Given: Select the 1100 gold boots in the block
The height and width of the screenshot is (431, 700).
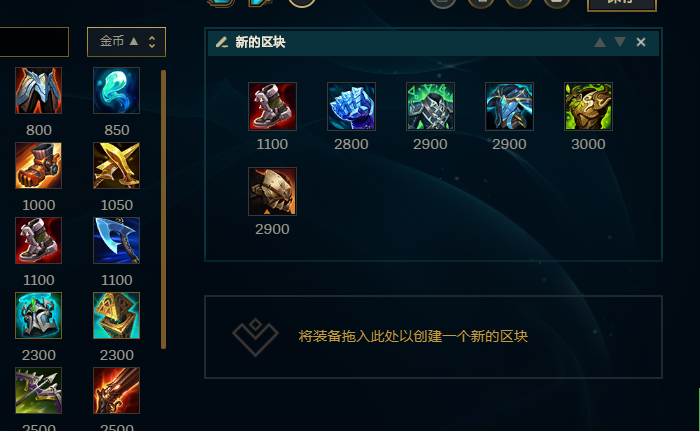Looking at the screenshot, I should click(272, 106).
